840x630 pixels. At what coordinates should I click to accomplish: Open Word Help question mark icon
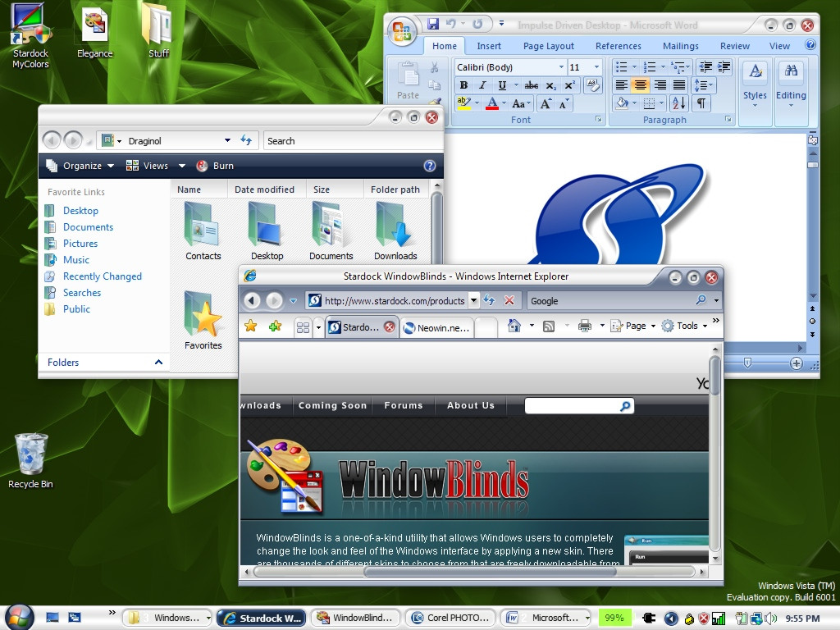pos(810,45)
